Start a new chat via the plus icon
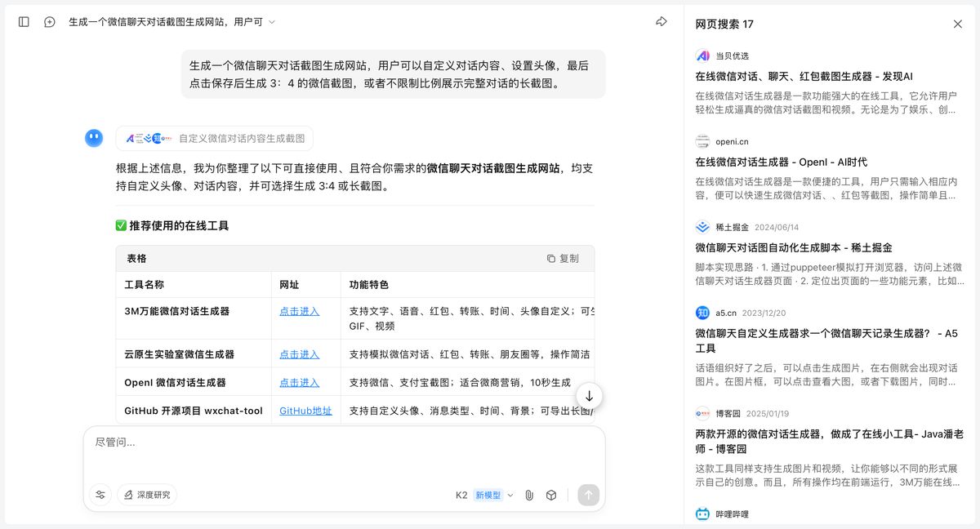980x529 pixels. (x=51, y=22)
